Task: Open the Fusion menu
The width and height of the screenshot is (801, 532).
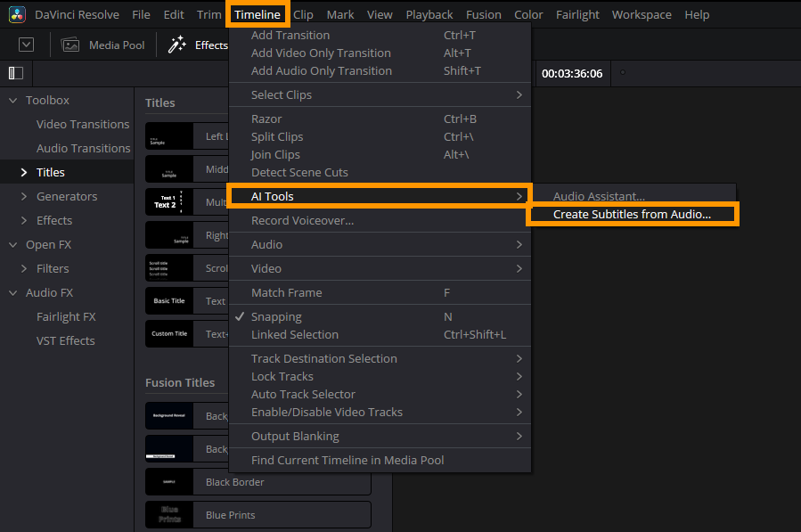Action: point(483,15)
